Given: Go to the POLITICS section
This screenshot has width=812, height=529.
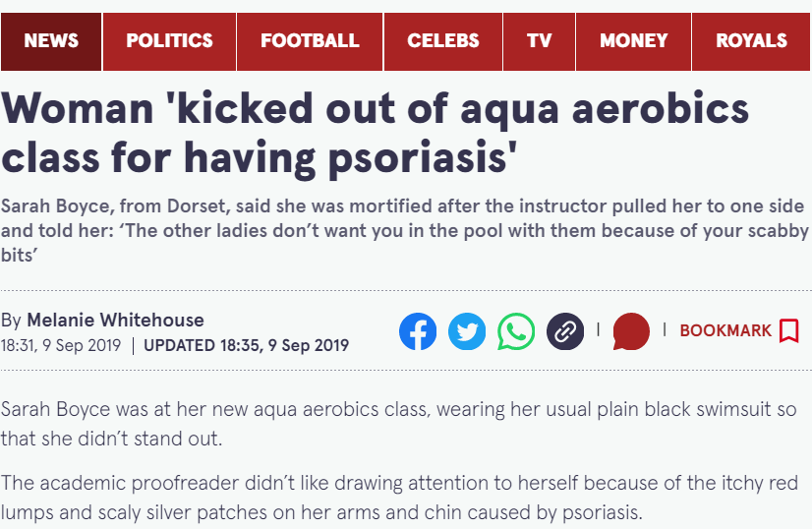Looking at the screenshot, I should point(169,41).
